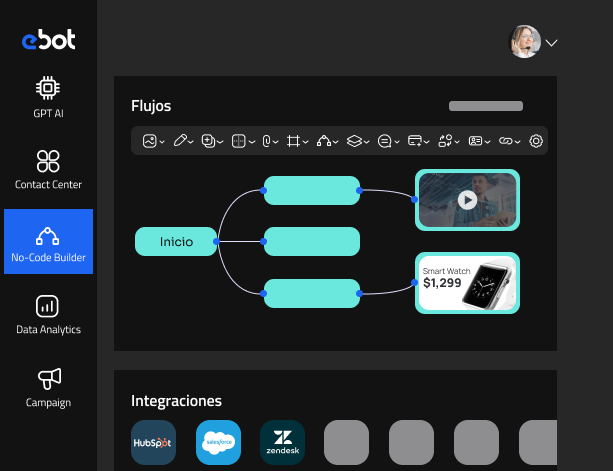Click the paperclip attachment tool

tap(267, 141)
